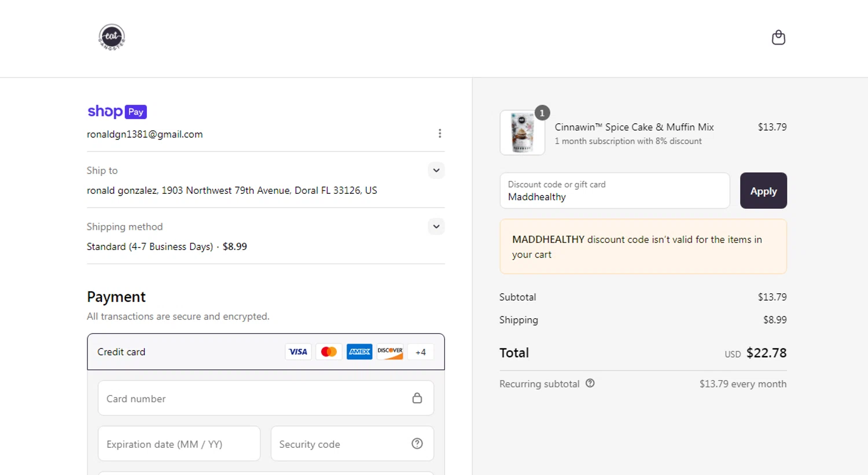Click the item quantity badge on the product thumbnail
The width and height of the screenshot is (868, 475).
[542, 113]
